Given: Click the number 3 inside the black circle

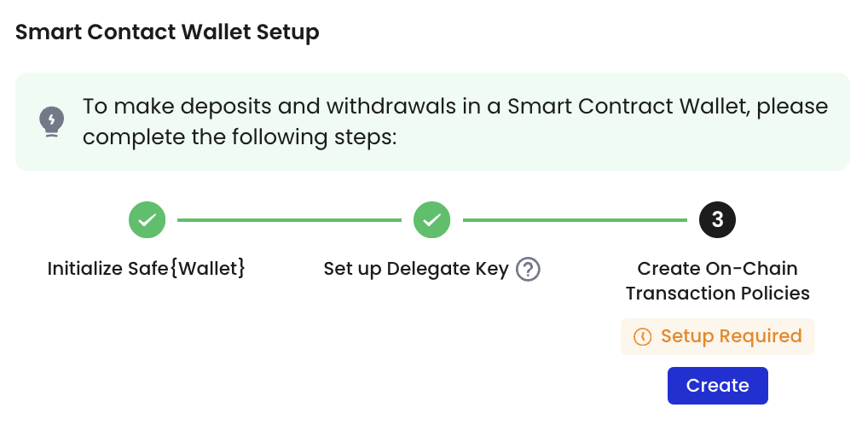Looking at the screenshot, I should tap(717, 220).
